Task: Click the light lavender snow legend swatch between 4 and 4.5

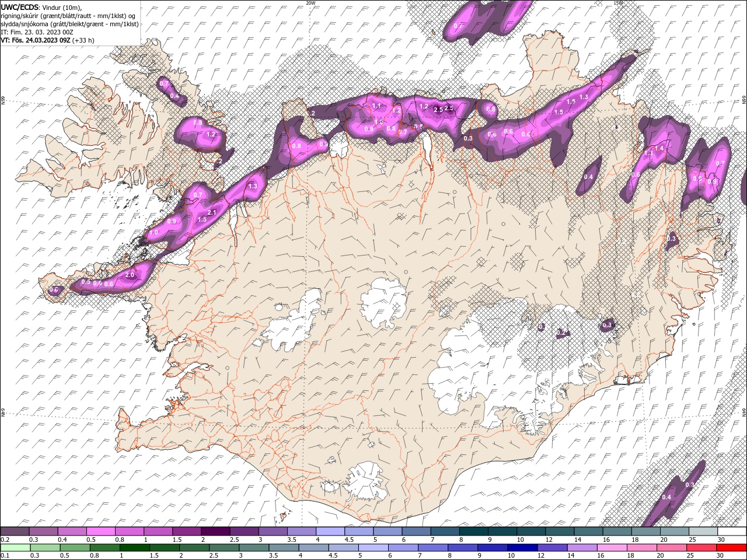Action: (330, 531)
